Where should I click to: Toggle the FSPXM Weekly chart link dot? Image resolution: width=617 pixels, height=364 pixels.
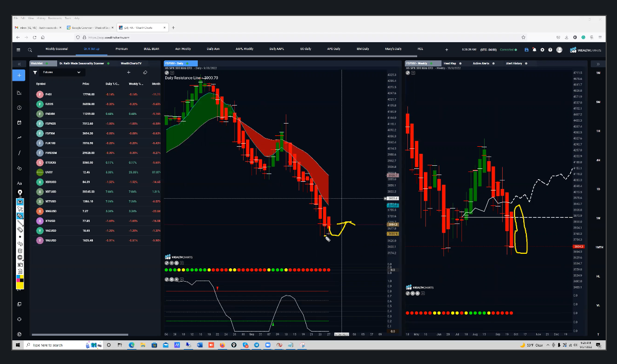pos(431,63)
